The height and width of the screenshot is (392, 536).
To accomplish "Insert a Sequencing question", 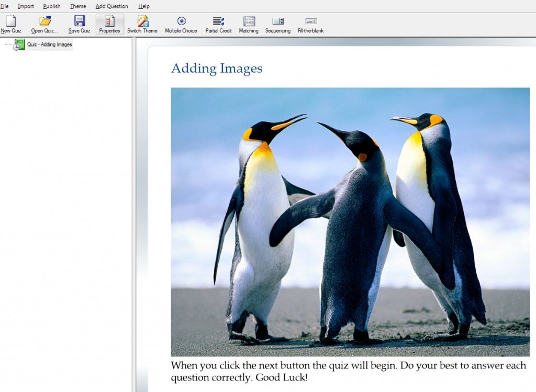I will (x=277, y=23).
